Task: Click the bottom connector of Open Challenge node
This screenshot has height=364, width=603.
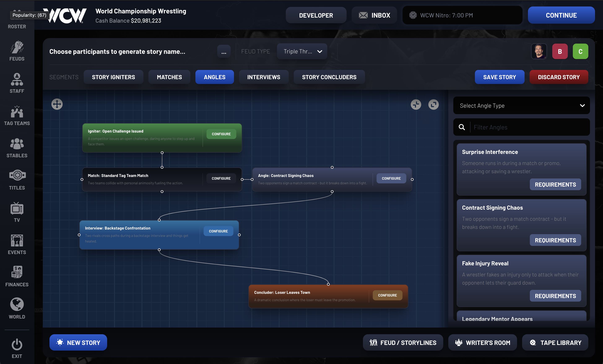Action: point(162,153)
